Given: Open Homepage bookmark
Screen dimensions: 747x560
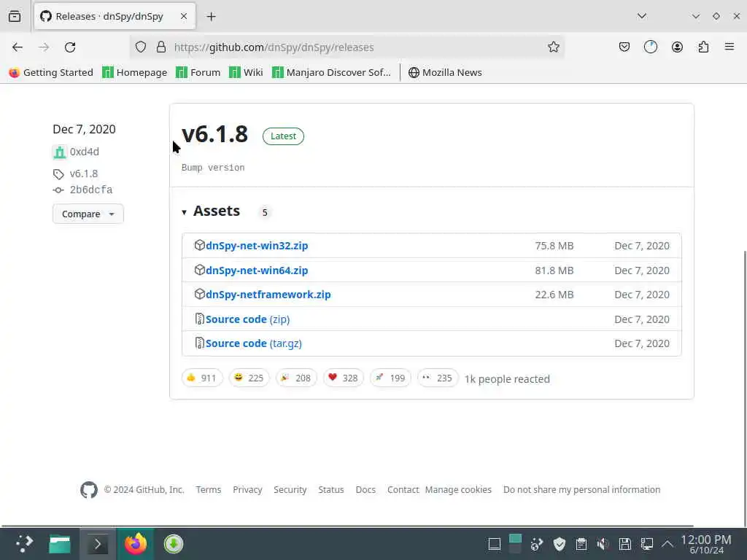Looking at the screenshot, I should [x=135, y=72].
